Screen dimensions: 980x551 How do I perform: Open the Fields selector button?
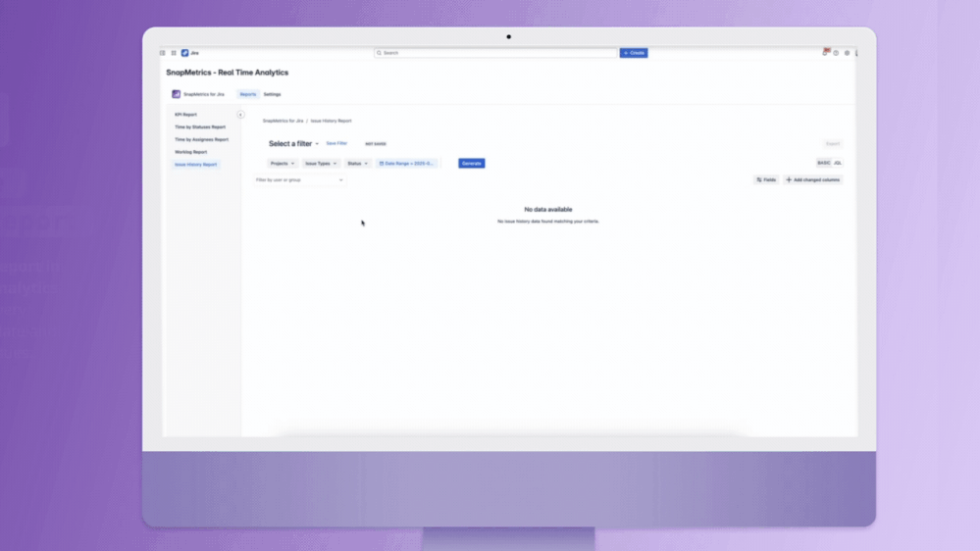click(x=765, y=180)
